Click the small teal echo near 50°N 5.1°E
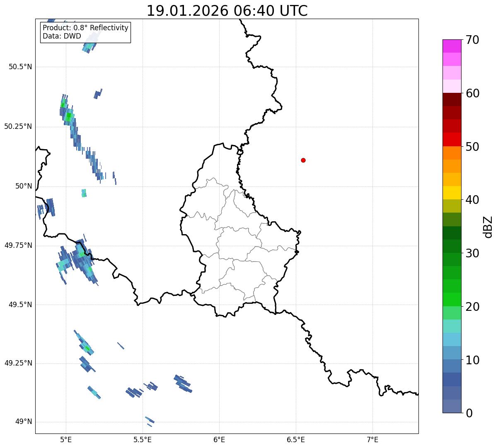This screenshot has height=448, width=498. tap(84, 193)
